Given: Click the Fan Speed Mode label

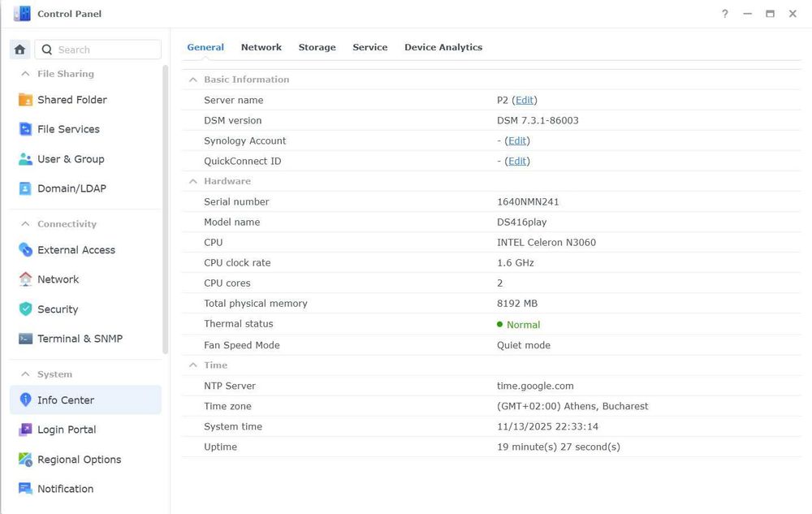Looking at the screenshot, I should click(x=242, y=345).
